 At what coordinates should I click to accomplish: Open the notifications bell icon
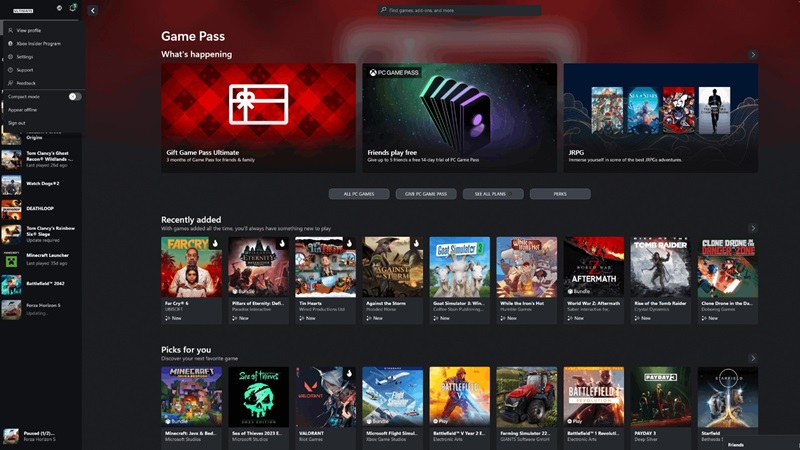point(72,8)
